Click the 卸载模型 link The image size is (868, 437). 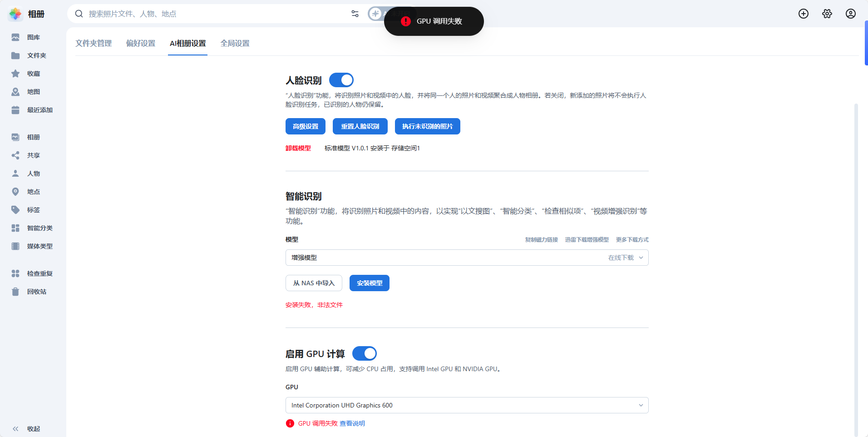pyautogui.click(x=298, y=148)
